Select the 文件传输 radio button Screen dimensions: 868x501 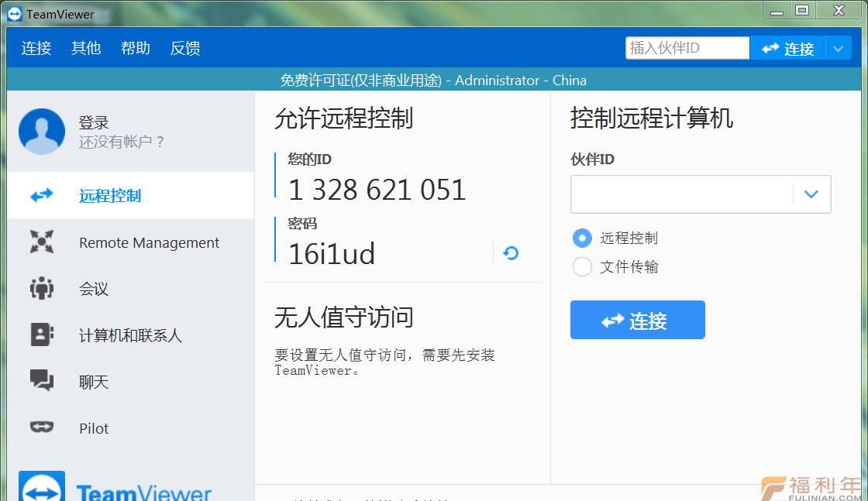582,267
